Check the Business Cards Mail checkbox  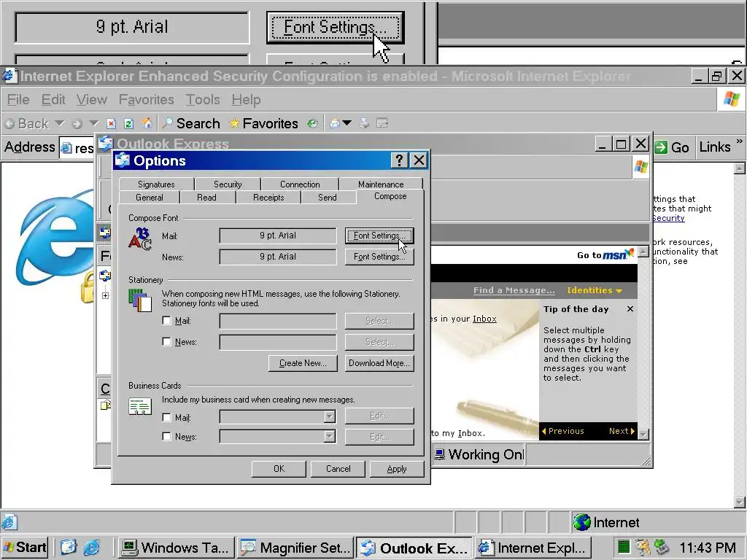[x=167, y=417]
